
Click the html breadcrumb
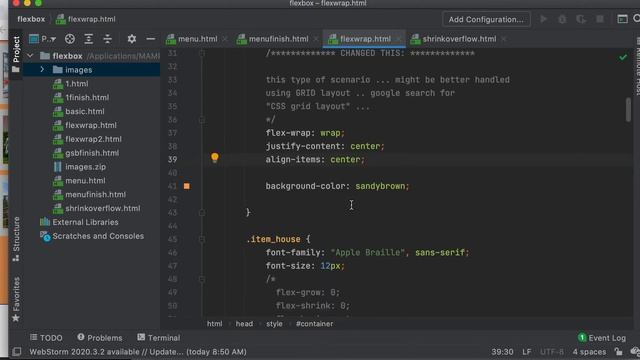tap(215, 324)
